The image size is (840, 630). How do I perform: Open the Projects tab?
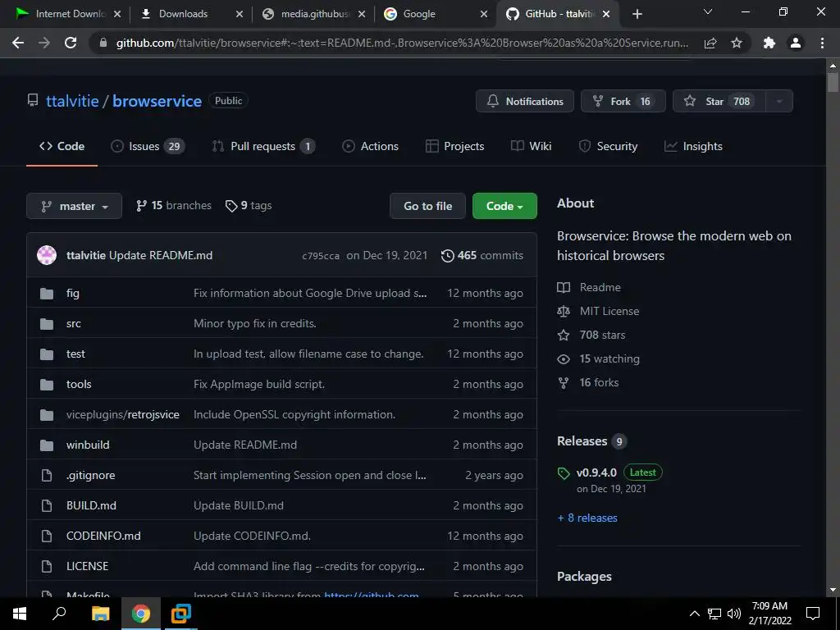point(454,146)
